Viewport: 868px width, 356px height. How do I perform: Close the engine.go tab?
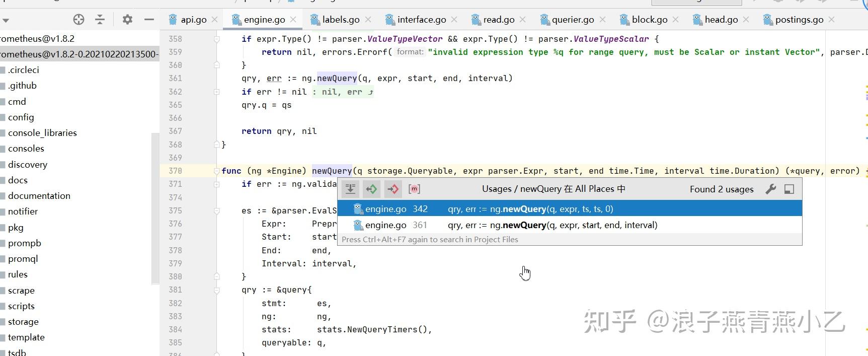[293, 20]
